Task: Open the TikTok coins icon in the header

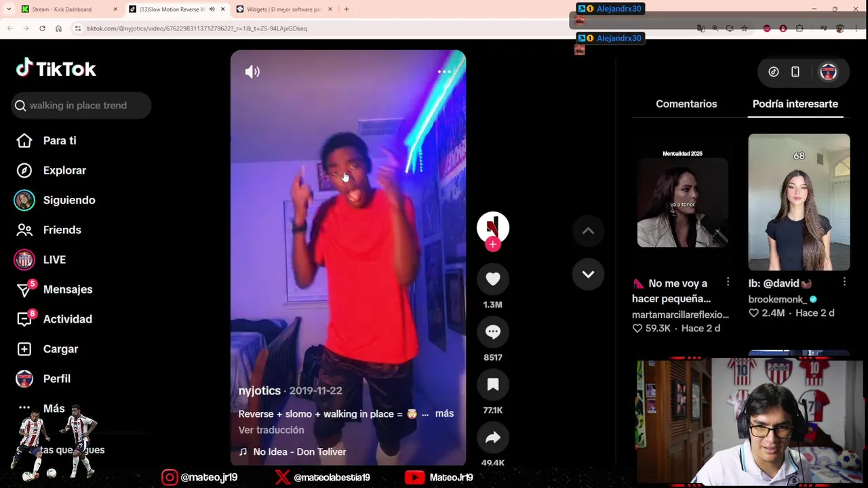Action: click(774, 72)
